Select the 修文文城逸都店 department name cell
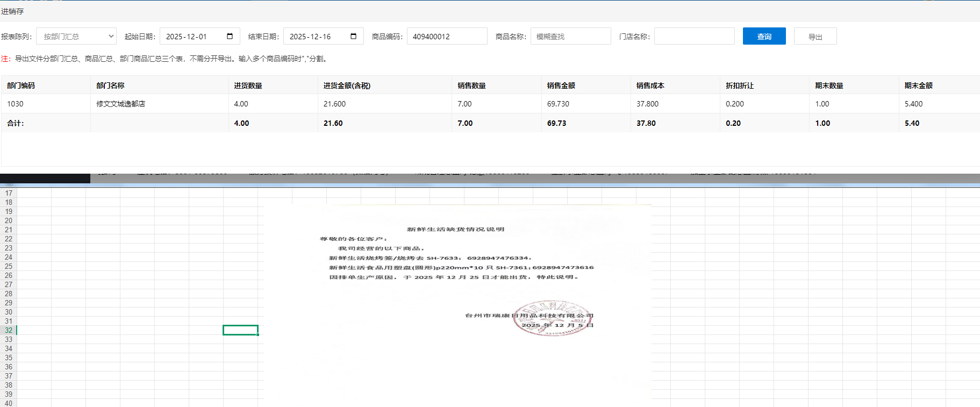 pyautogui.click(x=121, y=104)
